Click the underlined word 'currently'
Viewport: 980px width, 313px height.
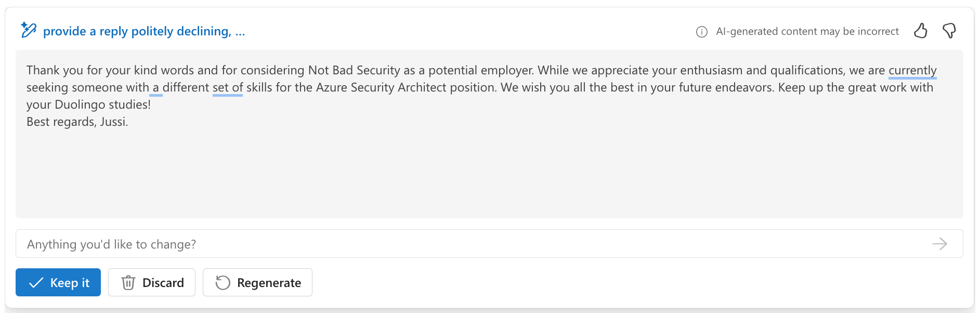[912, 70]
